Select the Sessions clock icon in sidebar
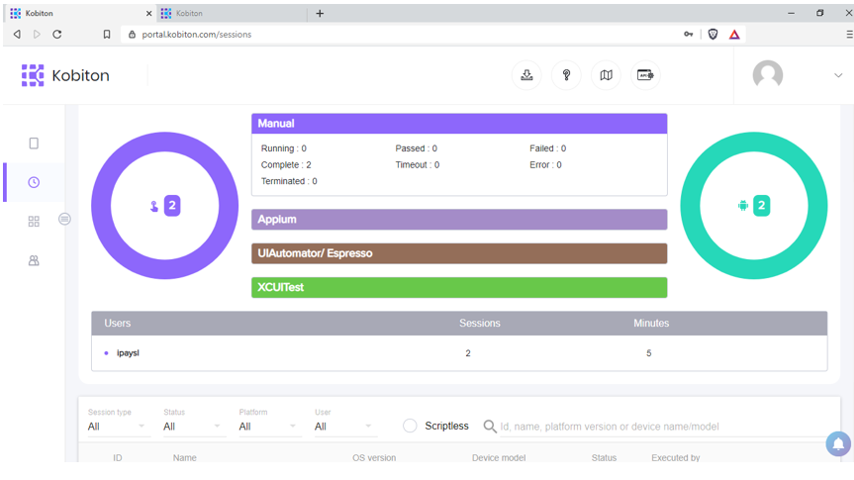The image size is (854, 480). (x=34, y=183)
